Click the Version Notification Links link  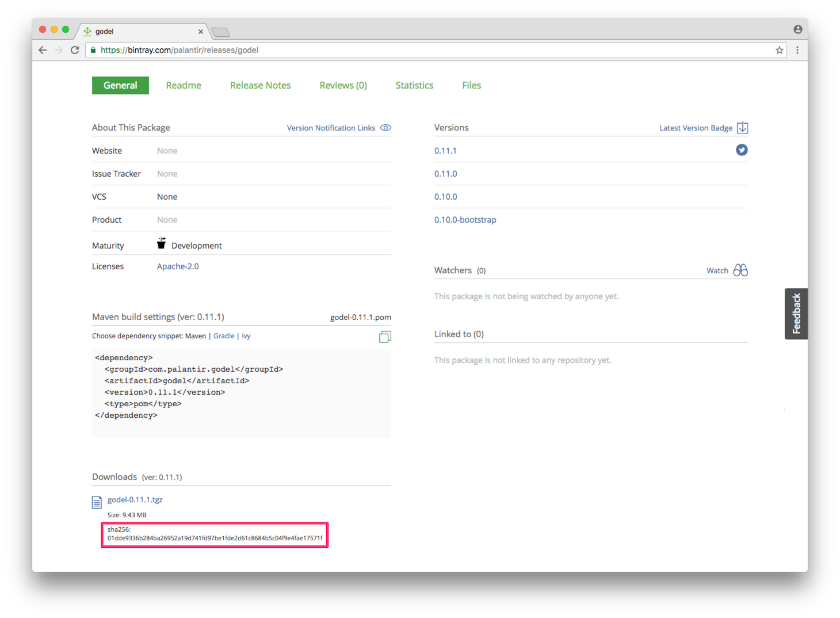tap(331, 128)
